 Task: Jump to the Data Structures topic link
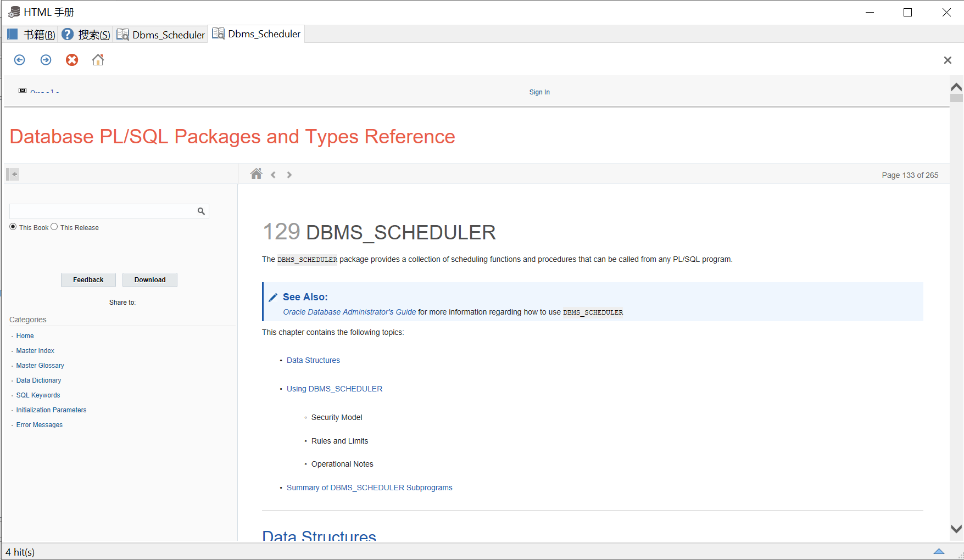[313, 360]
